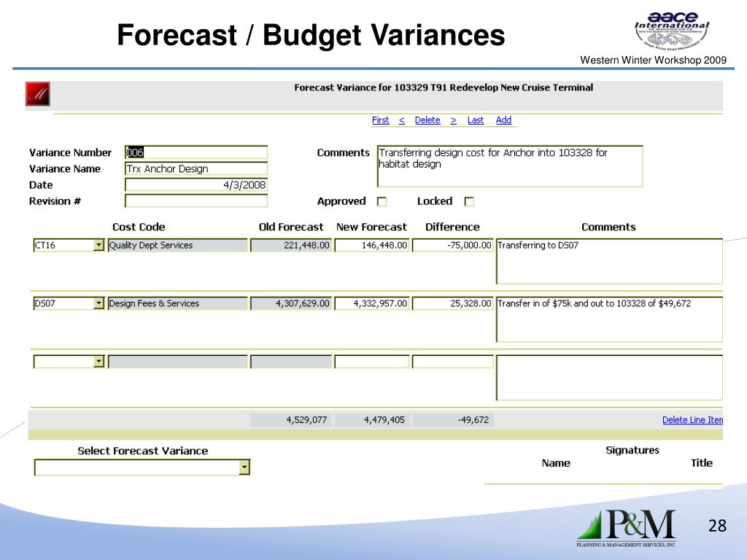Click the 'Name' label under Signatures
747x560 pixels.
pos(555,463)
